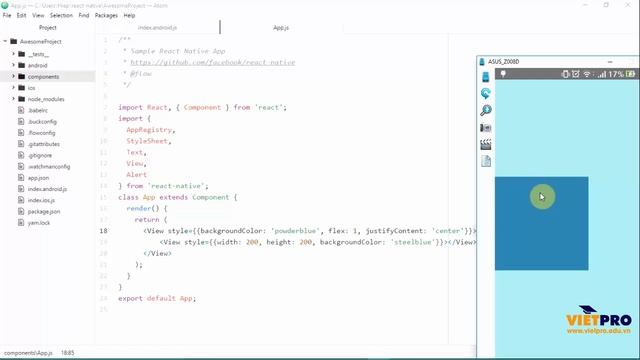Open the Find menu
This screenshot has height=360, width=640.
click(x=84, y=16)
